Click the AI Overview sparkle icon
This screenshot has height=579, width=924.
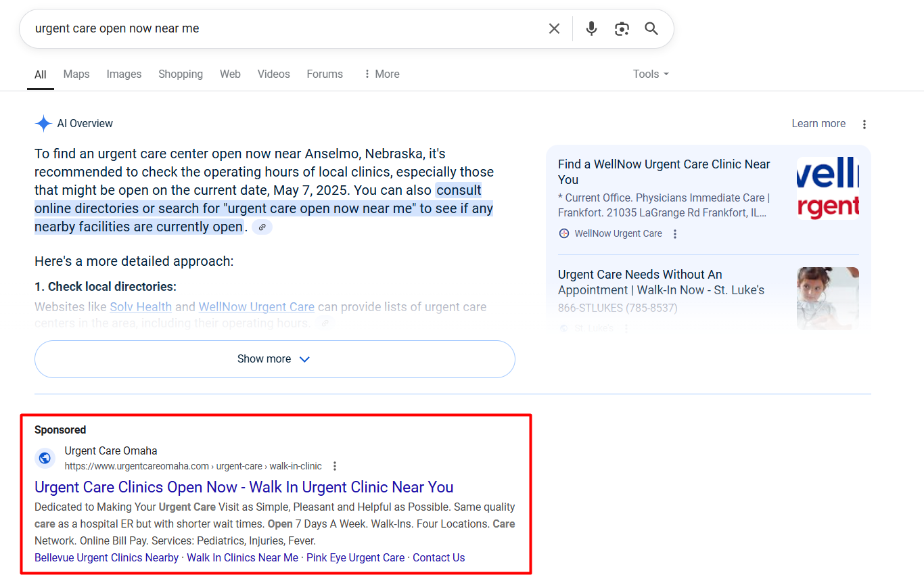point(43,124)
